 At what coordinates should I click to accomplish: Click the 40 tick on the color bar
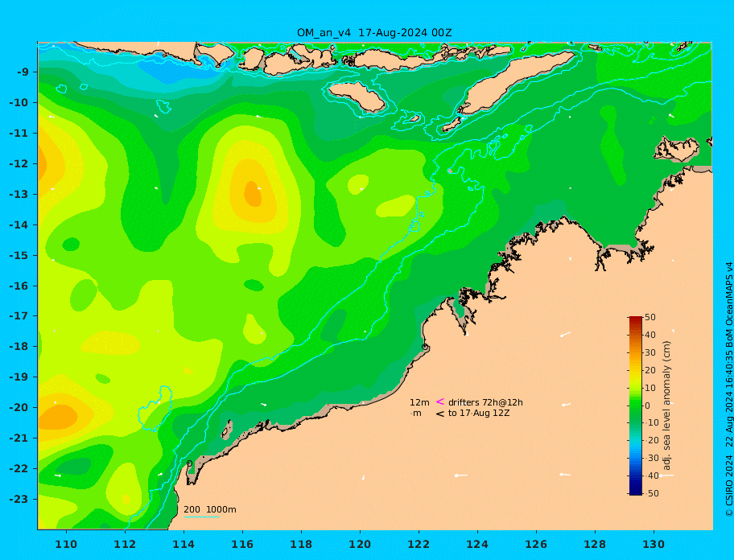click(650, 335)
